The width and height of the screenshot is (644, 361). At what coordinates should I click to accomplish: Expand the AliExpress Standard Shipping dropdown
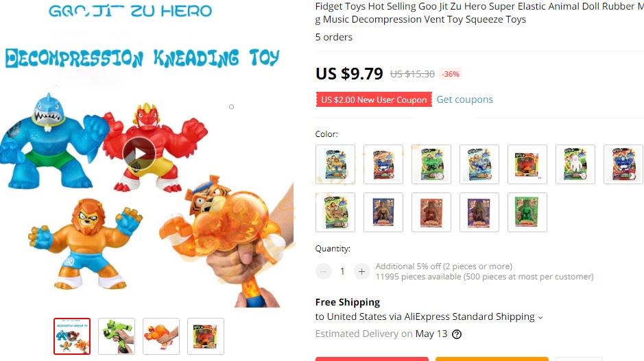click(540, 317)
